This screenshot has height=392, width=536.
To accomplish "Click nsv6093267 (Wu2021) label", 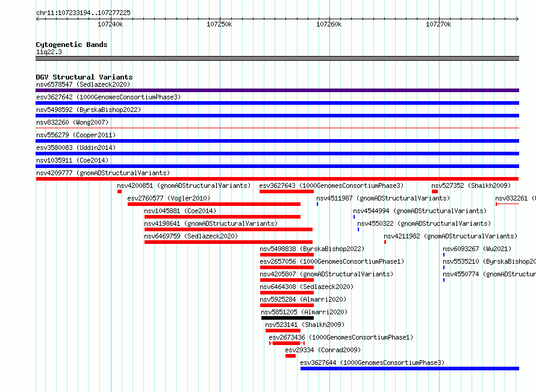I will point(477,249).
